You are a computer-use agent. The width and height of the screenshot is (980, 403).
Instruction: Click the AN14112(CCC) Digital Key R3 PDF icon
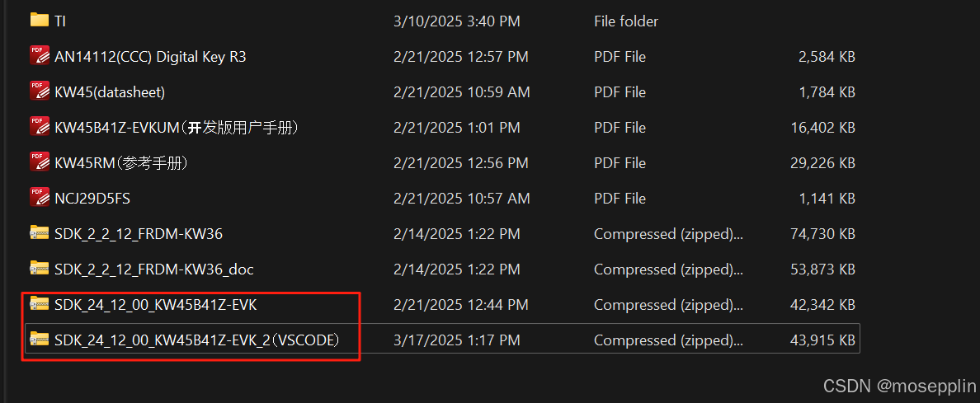pos(40,56)
